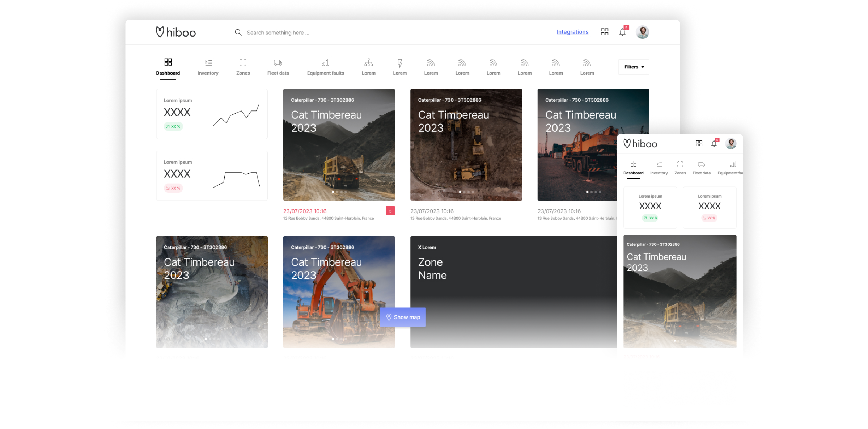This screenshot has width=868, height=429.
Task: Open the Fleet data truck icon in desktop nav
Action: (x=278, y=63)
